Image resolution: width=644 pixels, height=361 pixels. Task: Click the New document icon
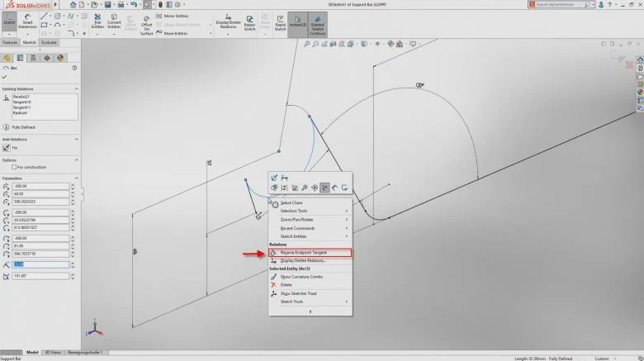82,4
